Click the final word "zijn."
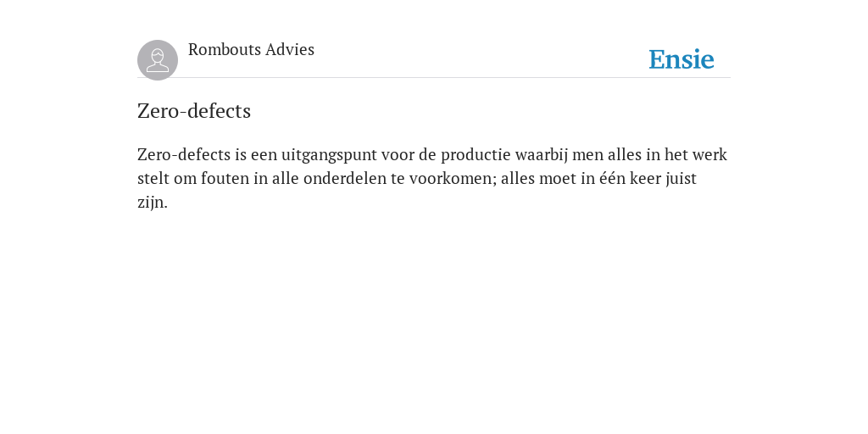Viewport: 868px width, 434px height. [153, 203]
